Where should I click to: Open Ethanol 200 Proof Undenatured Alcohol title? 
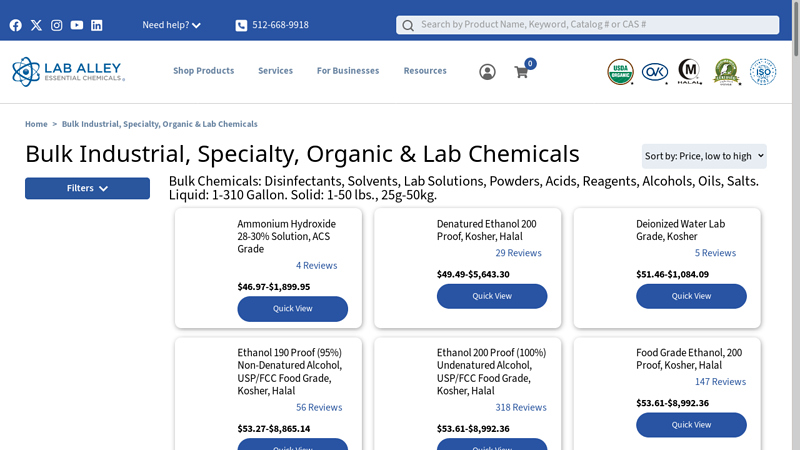click(x=491, y=371)
